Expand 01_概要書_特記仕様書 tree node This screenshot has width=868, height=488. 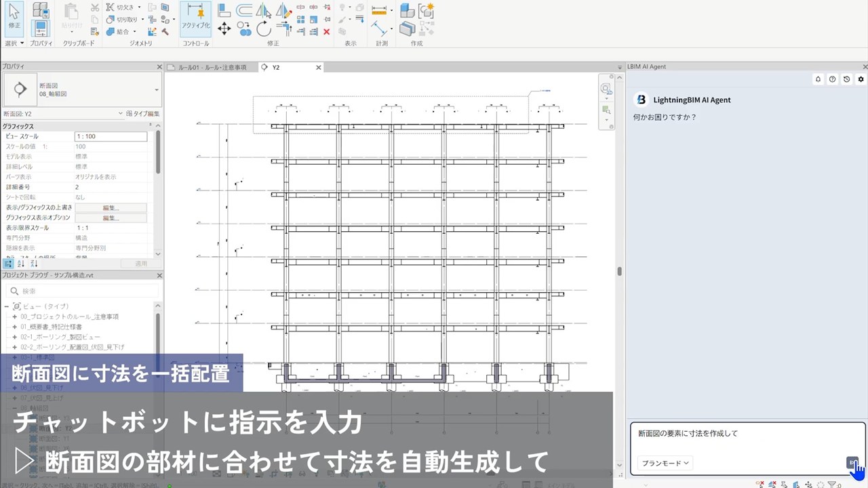pyautogui.click(x=14, y=327)
